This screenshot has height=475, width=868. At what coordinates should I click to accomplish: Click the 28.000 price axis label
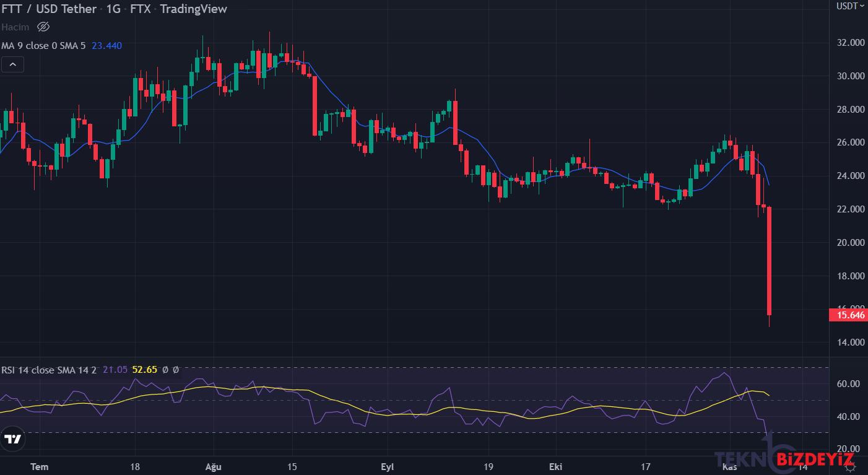point(850,110)
